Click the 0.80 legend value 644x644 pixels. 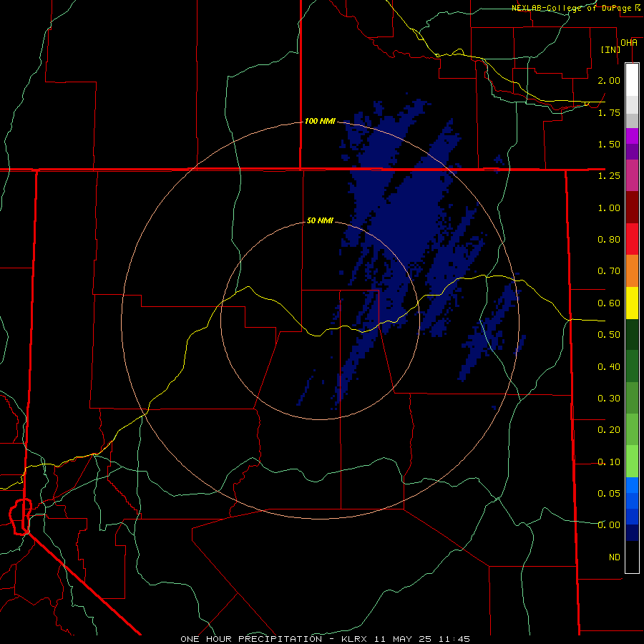tap(609, 240)
